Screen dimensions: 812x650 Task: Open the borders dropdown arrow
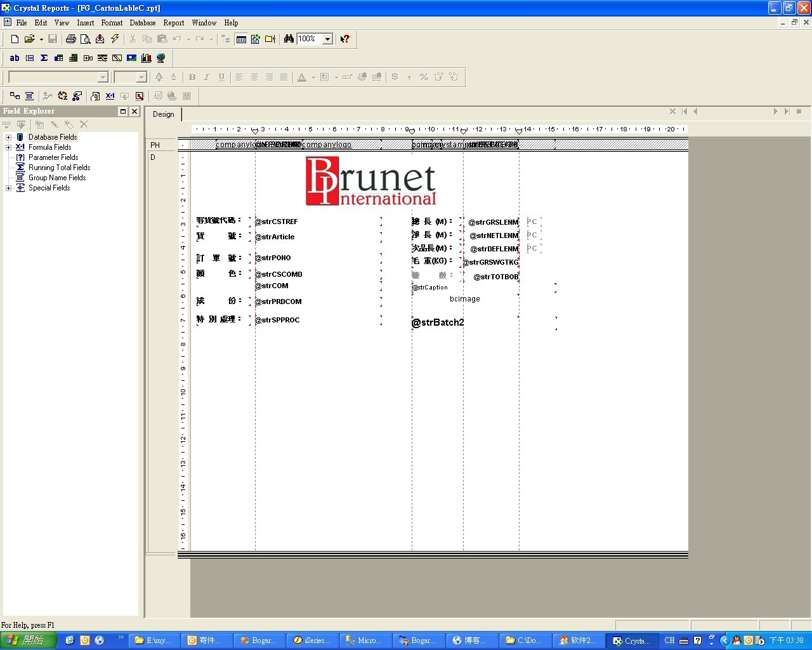tap(336, 77)
